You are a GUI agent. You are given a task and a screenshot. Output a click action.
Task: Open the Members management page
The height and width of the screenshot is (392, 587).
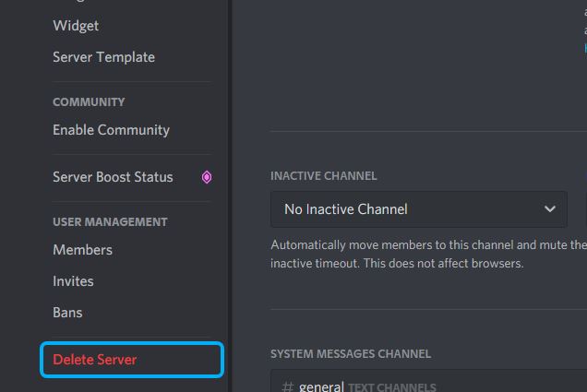pyautogui.click(x=82, y=250)
